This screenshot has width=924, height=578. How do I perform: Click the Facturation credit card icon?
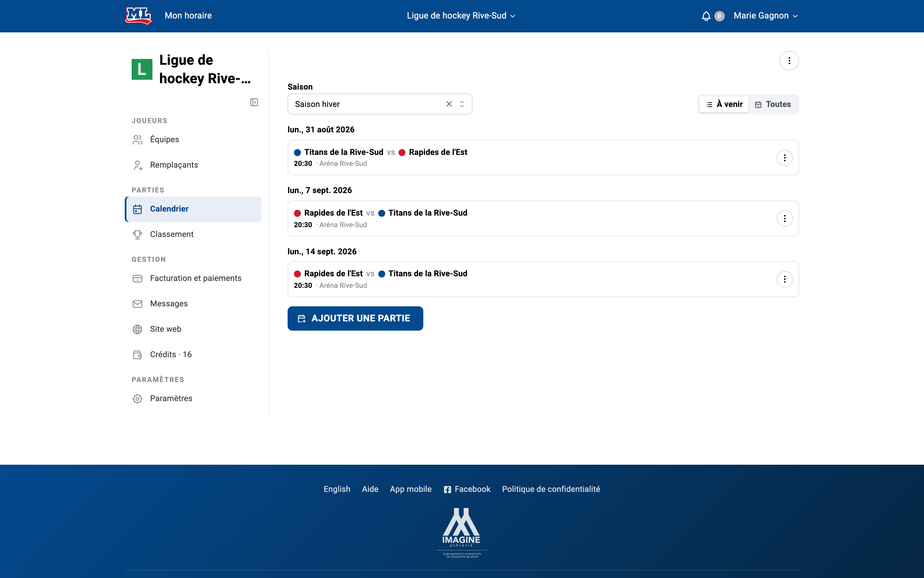point(137,279)
